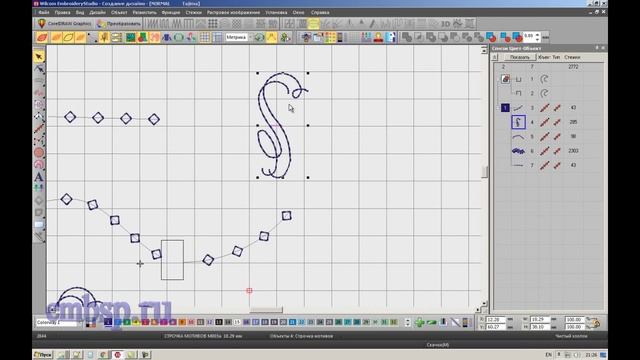Click the width field 19.29
640x360 pixels.
pyautogui.click(x=541, y=319)
